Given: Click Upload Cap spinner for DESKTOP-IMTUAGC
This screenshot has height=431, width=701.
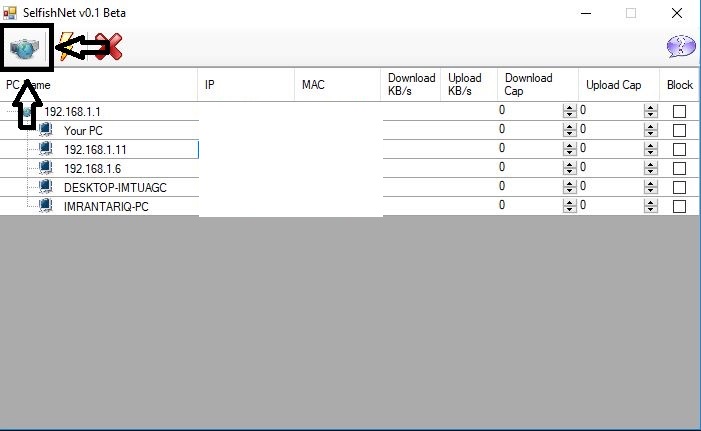Looking at the screenshot, I should pyautogui.click(x=651, y=187).
